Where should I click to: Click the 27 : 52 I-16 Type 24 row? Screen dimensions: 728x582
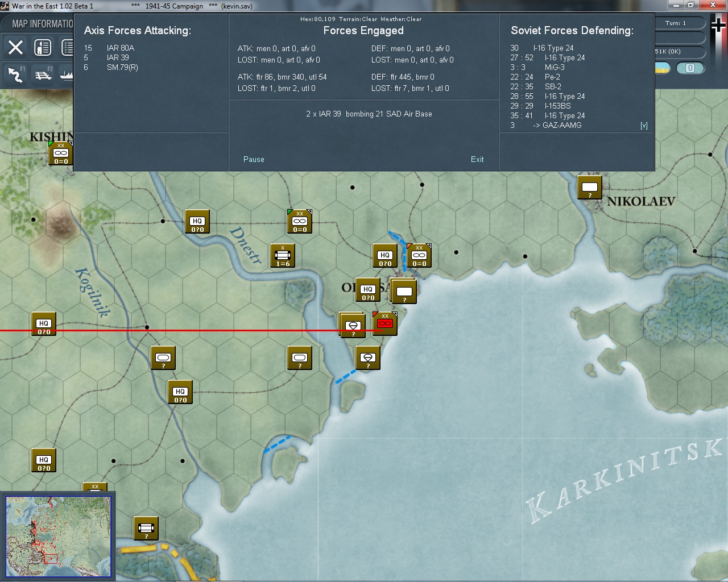tap(548, 57)
